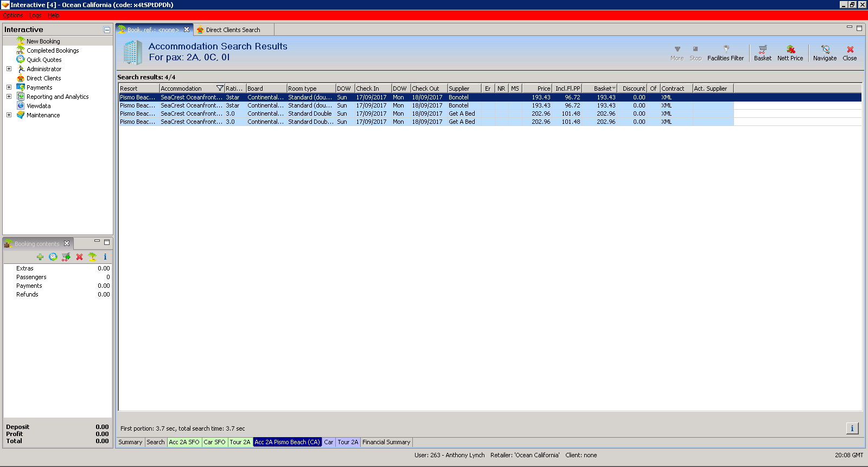Click the greyed Stop toolbar button
The width and height of the screenshot is (868, 467).
click(695, 53)
